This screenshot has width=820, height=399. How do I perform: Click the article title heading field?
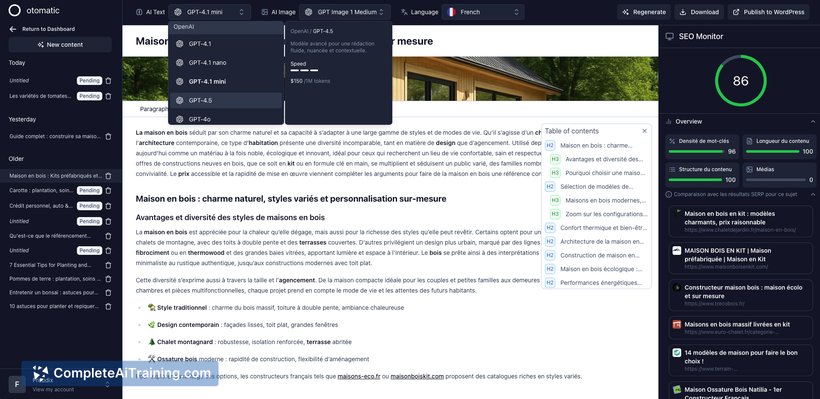click(x=390, y=41)
